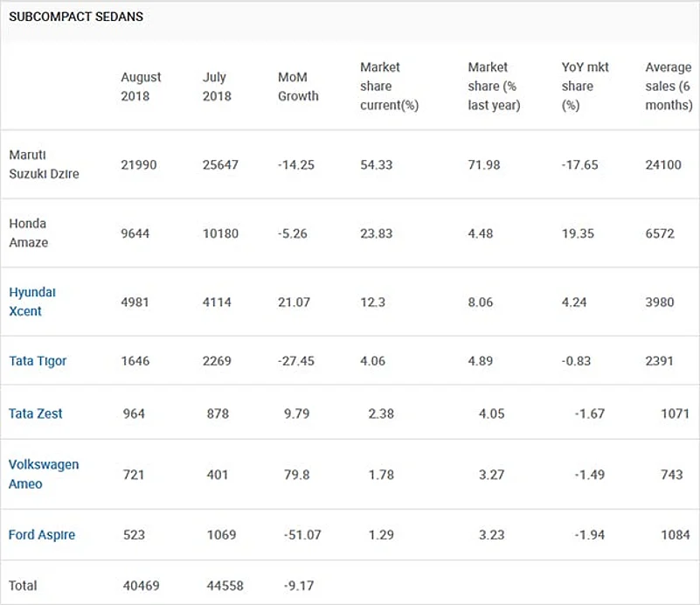Click the Subcompact Sedans table title
The height and width of the screenshot is (605, 700).
(76, 17)
